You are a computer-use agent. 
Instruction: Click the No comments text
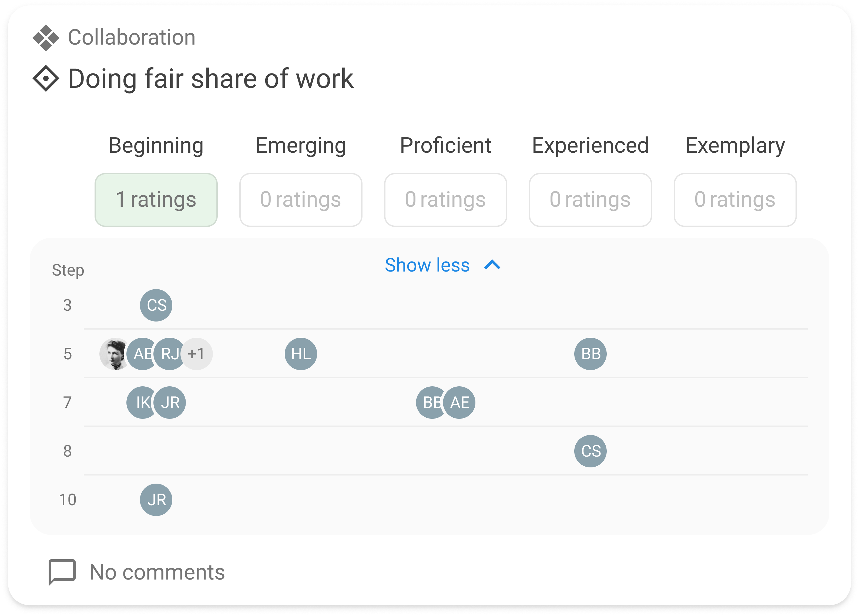coord(157,572)
